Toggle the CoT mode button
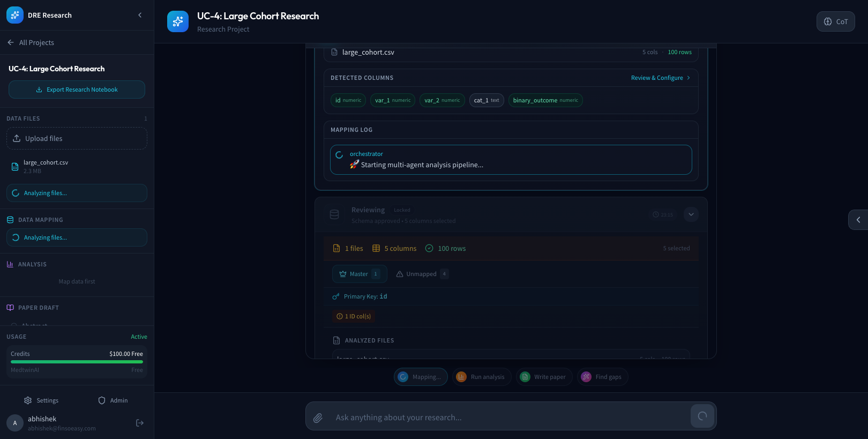The height and width of the screenshot is (439, 868). pos(835,21)
